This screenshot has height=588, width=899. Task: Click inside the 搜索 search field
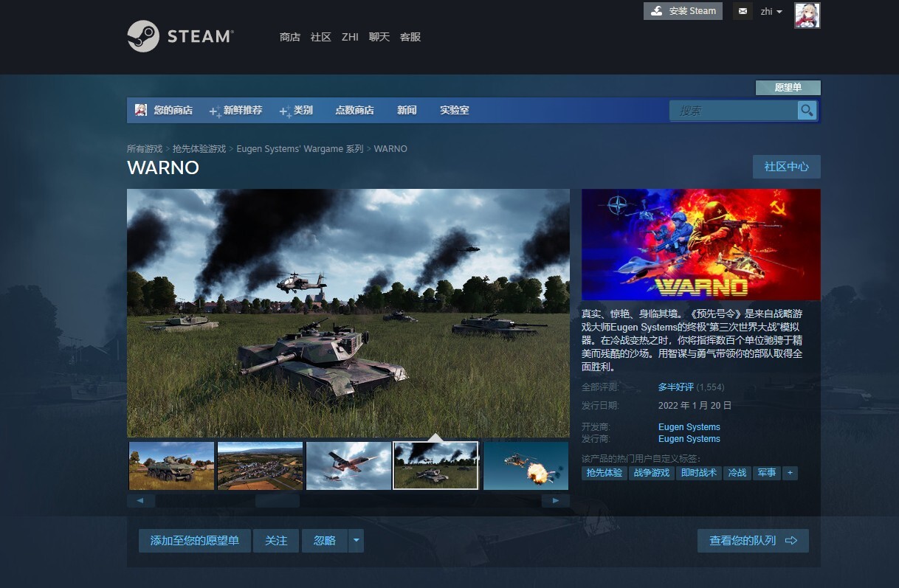click(734, 111)
